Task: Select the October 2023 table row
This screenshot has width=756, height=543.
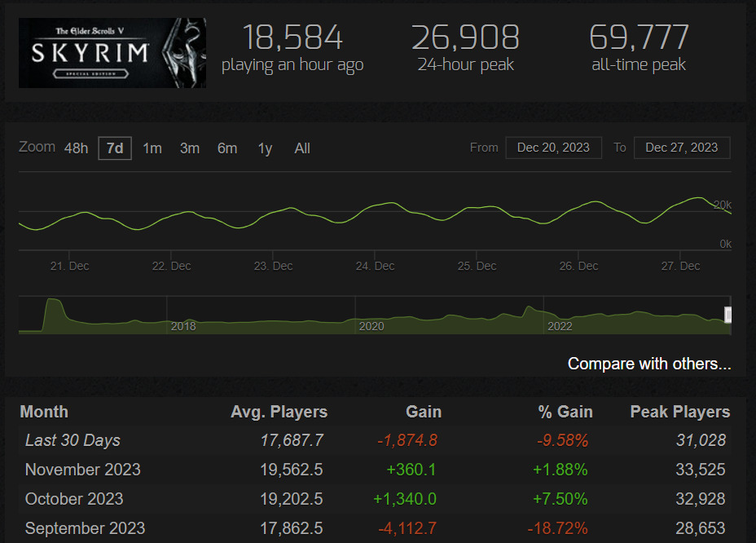Action: tap(375, 499)
